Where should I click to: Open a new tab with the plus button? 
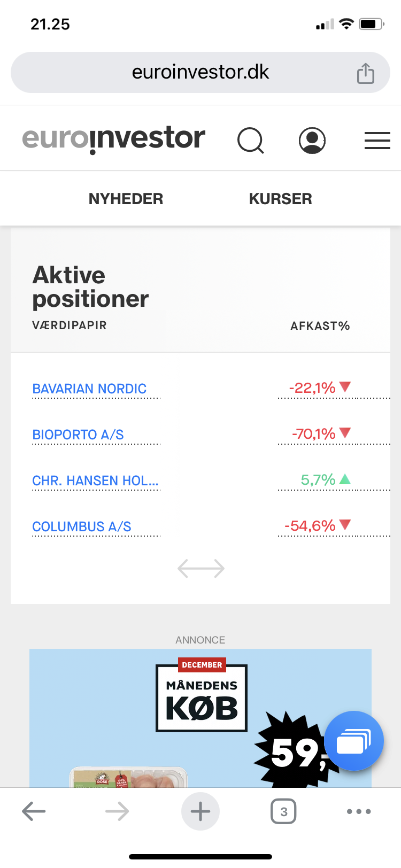click(x=200, y=811)
